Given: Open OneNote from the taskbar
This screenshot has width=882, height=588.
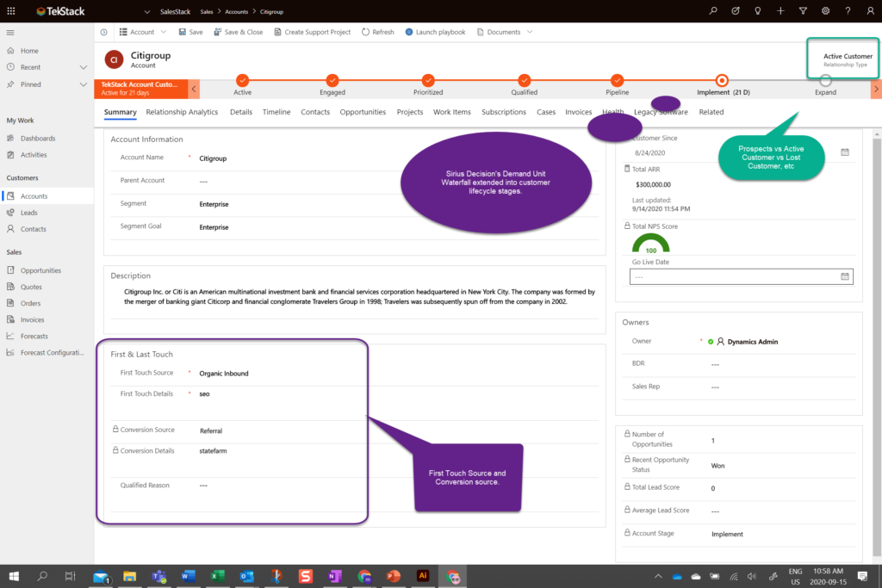Looking at the screenshot, I should pyautogui.click(x=335, y=576).
